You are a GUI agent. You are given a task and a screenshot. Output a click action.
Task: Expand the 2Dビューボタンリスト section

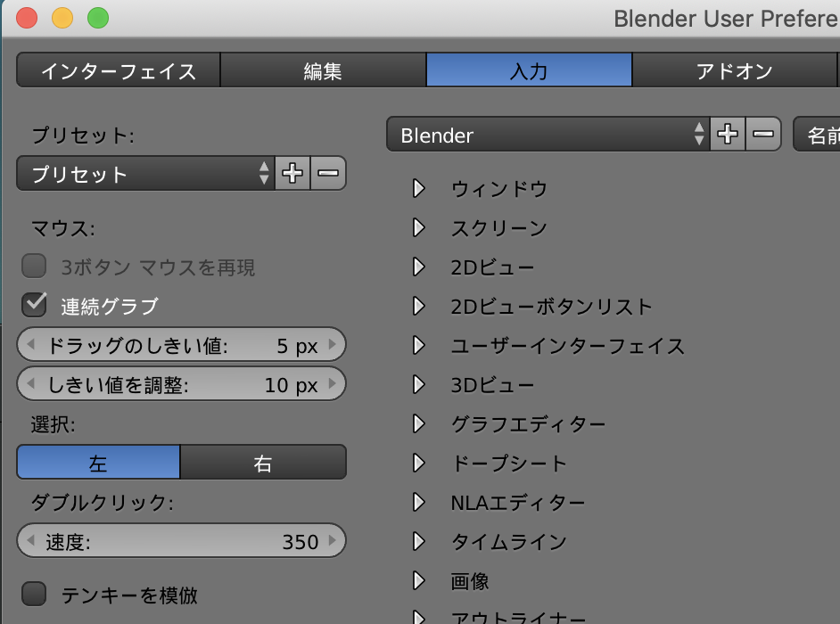pyautogui.click(x=419, y=307)
